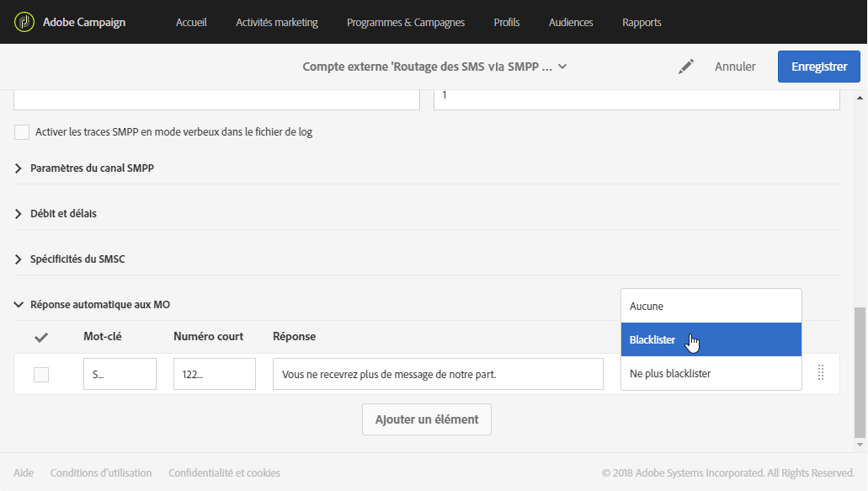Click the vertical scrollbar thumb
Viewport: 868px width, 491px height.
coord(860,371)
